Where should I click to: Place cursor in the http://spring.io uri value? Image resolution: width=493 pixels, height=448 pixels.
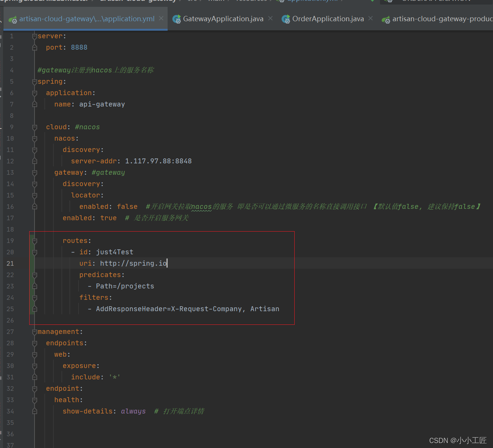[133, 263]
